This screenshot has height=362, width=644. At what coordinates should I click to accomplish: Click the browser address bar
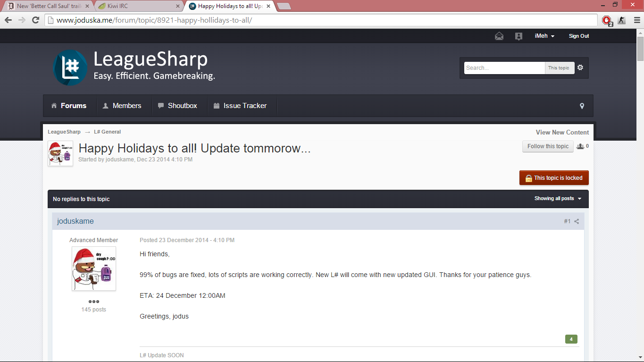[321, 20]
